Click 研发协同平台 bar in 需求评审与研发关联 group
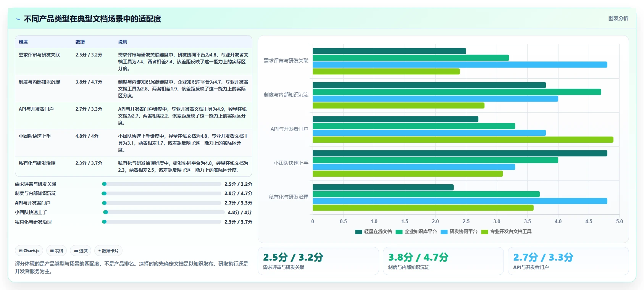 click(x=460, y=64)
